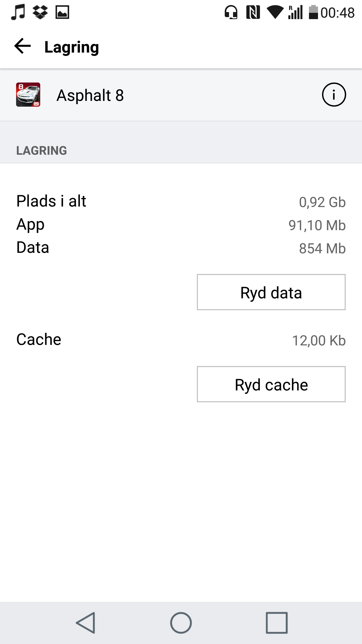Tap the clock showing 00:48
The height and width of the screenshot is (644, 362).
(x=337, y=13)
